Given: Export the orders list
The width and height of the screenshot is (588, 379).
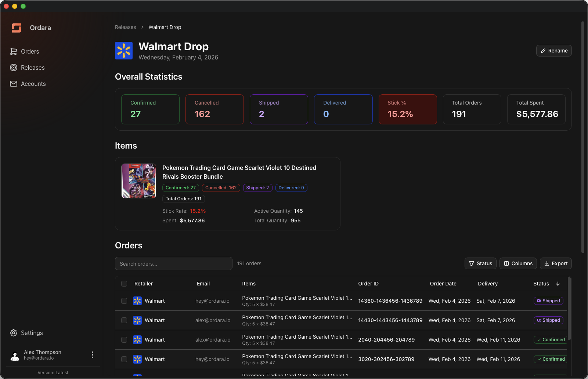Looking at the screenshot, I should pos(556,263).
